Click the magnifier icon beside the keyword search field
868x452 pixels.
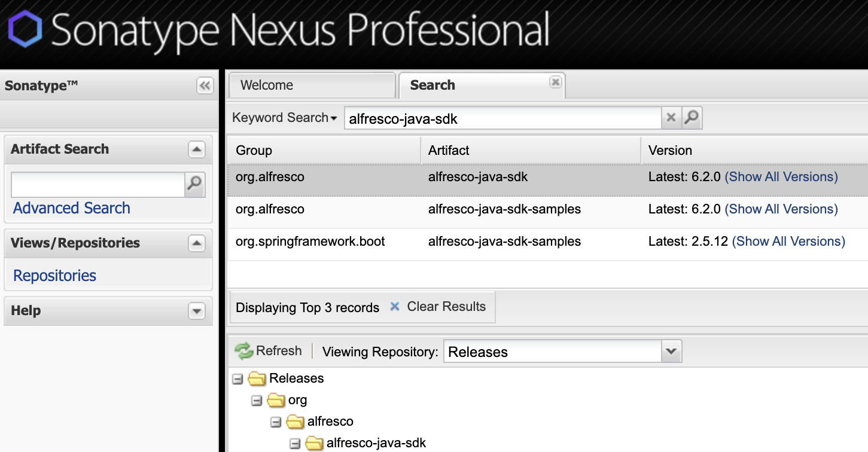pos(692,117)
